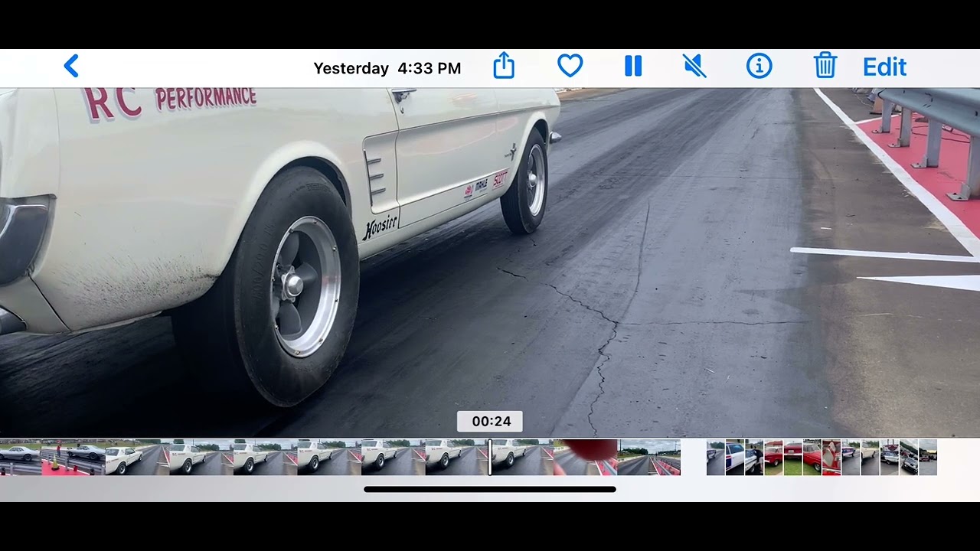
Task: Click the Yesterday 4:33 PM date title
Action: 387,68
